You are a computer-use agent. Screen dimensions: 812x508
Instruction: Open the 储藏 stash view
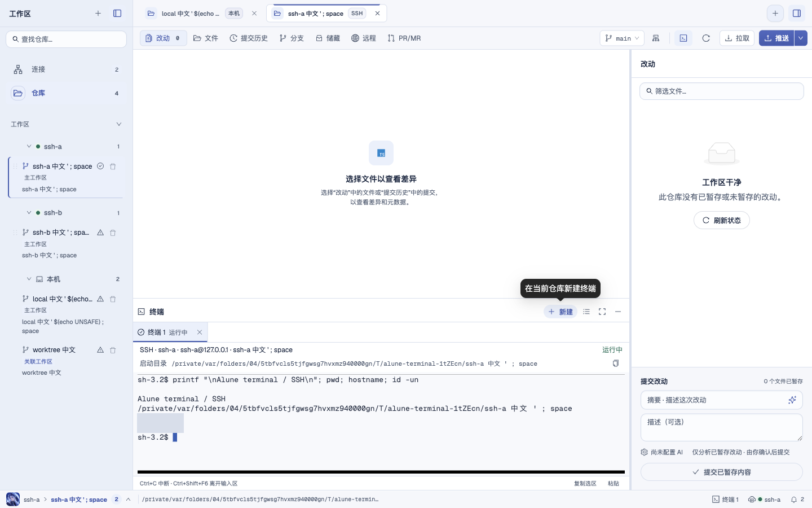(x=328, y=38)
